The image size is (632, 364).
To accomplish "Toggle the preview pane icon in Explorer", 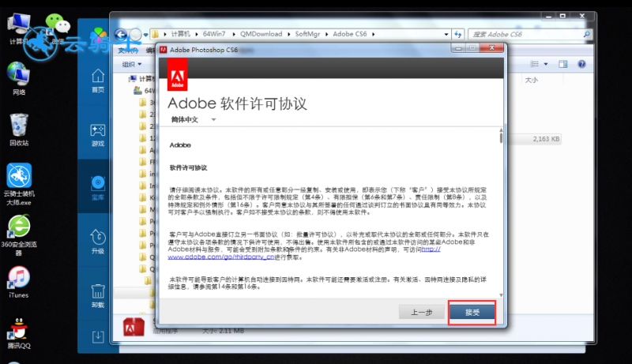I will (x=563, y=64).
